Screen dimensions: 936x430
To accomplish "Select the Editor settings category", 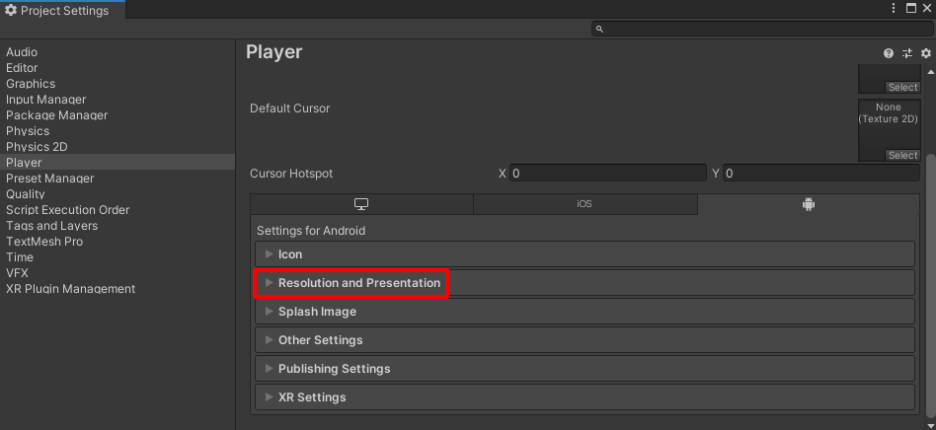I will point(21,67).
